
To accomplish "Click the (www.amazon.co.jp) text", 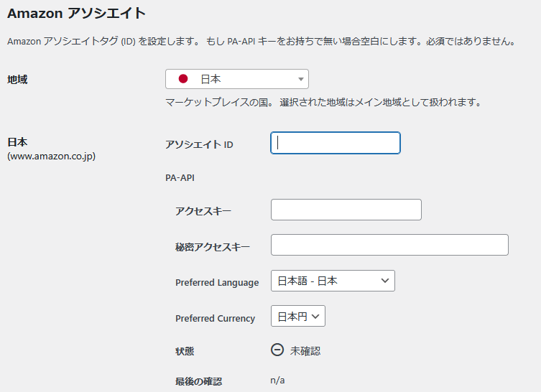I will 52,157.
